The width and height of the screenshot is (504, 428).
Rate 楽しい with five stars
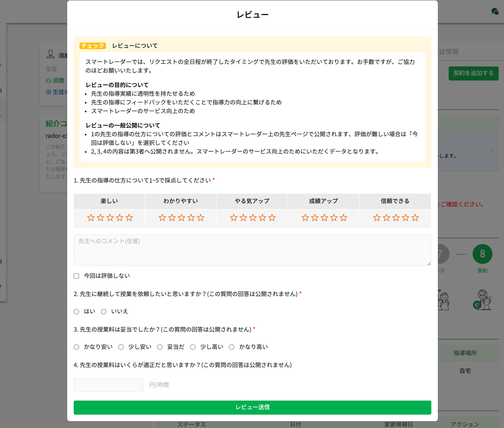(129, 218)
